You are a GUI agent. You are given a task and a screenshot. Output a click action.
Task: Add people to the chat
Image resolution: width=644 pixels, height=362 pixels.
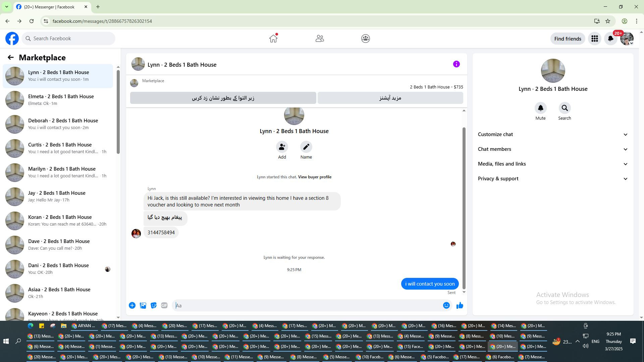coord(282,147)
